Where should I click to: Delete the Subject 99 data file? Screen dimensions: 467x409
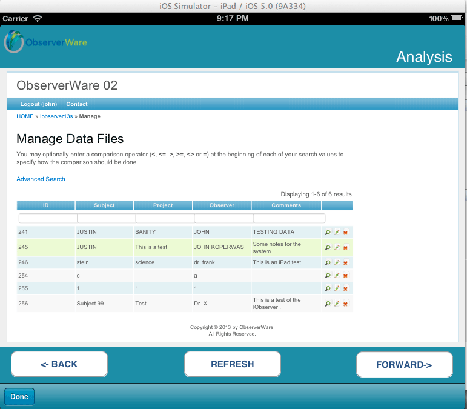(x=345, y=304)
